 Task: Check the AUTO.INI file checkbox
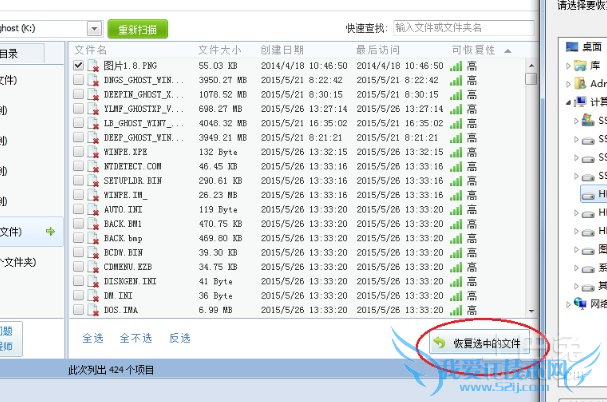[x=78, y=209]
